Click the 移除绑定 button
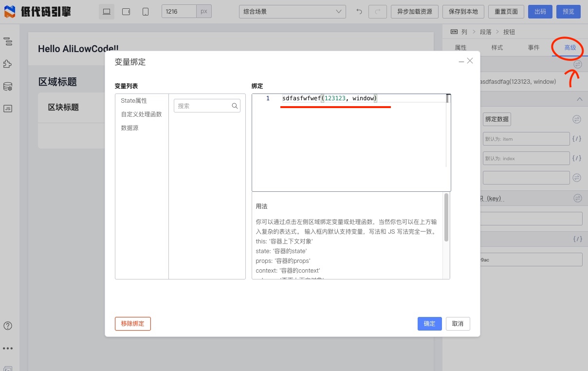588x371 pixels. [x=133, y=324]
